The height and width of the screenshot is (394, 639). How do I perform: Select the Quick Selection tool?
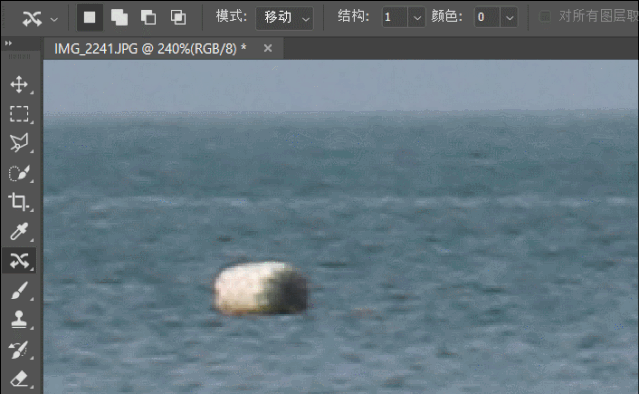point(19,173)
